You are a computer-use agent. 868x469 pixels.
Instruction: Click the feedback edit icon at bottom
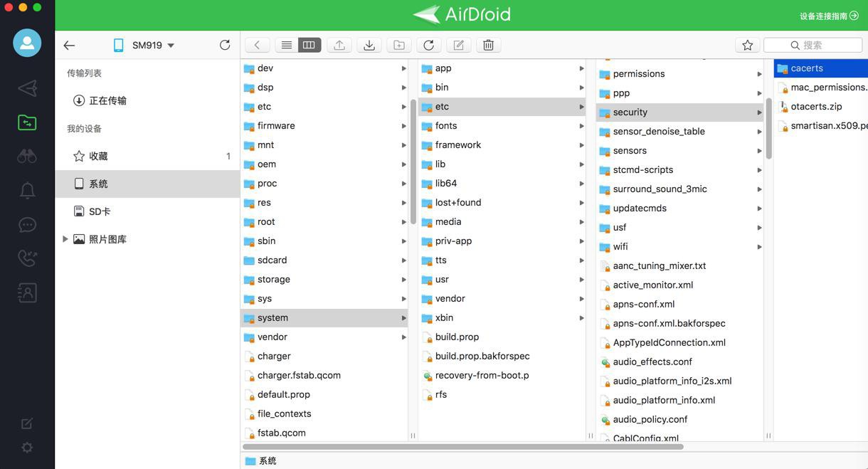point(27,423)
